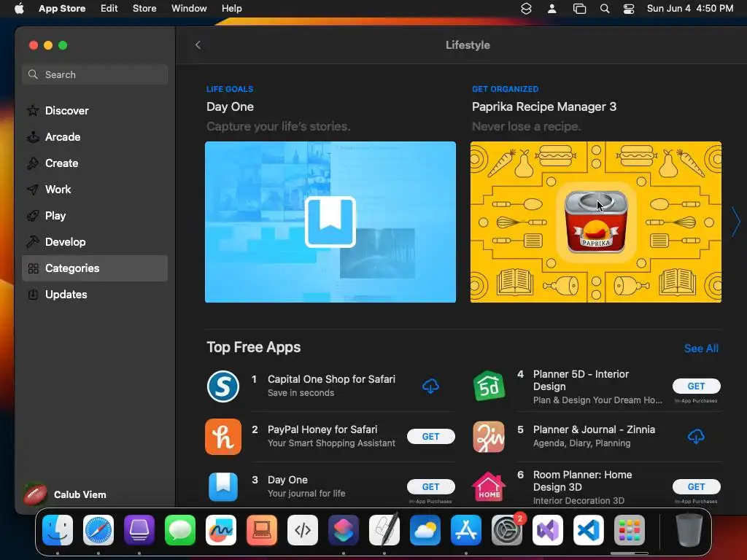Open Spotlight search in menu bar
This screenshot has height=560, width=747.
[x=605, y=8]
